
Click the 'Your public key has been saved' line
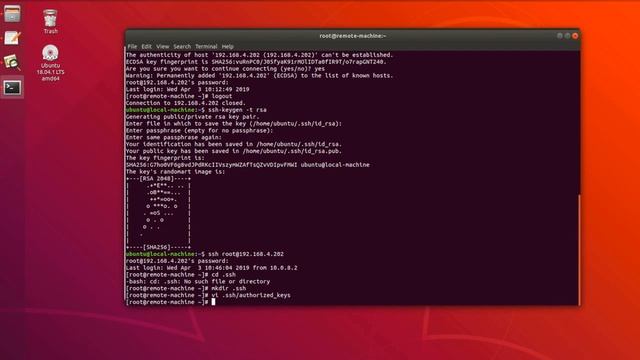[234, 151]
